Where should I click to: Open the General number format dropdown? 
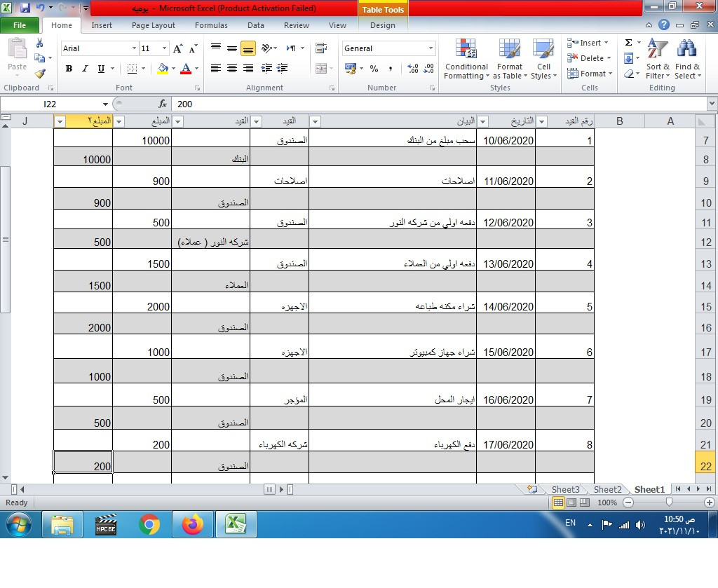(431, 48)
